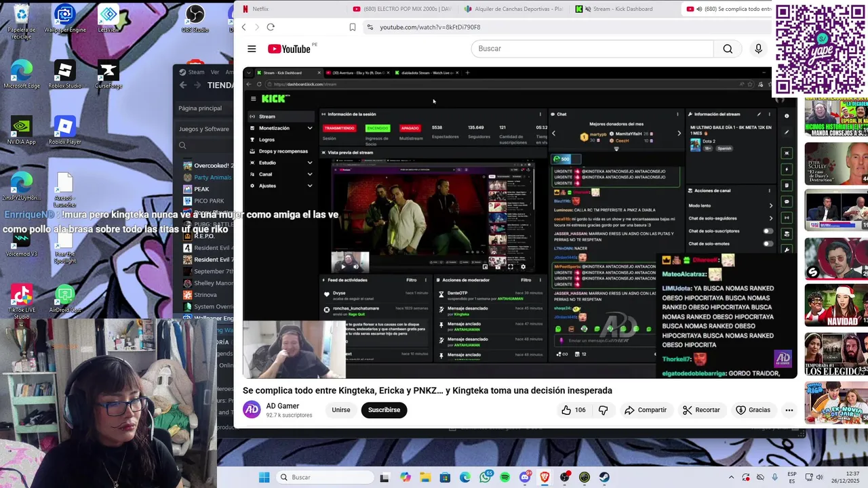Go to the YouTube home logo
Screen dimensions: 868x488
pos(290,49)
